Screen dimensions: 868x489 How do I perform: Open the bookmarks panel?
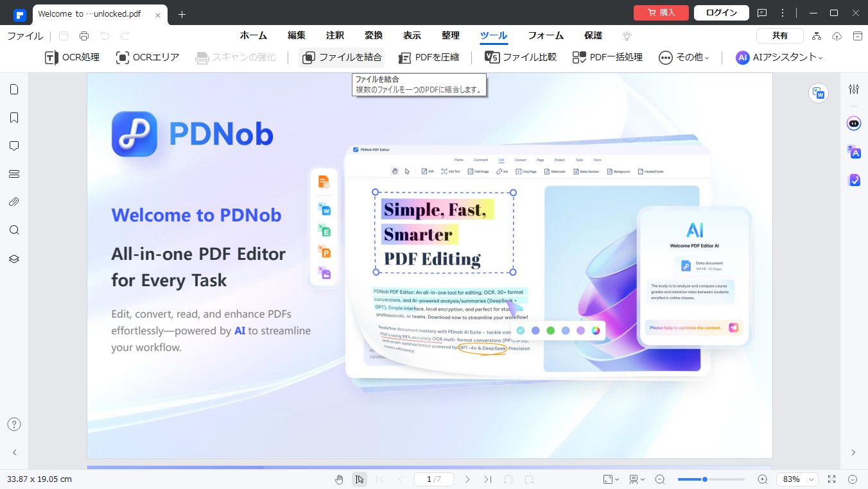(x=14, y=117)
